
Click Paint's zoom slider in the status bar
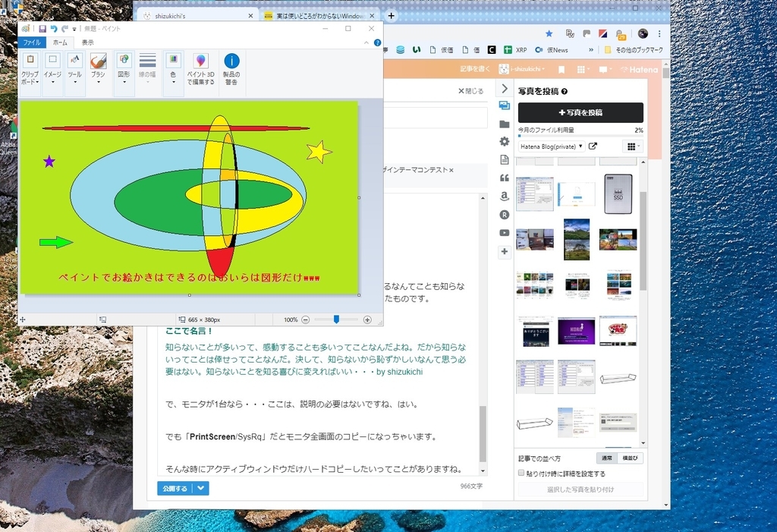tap(336, 319)
